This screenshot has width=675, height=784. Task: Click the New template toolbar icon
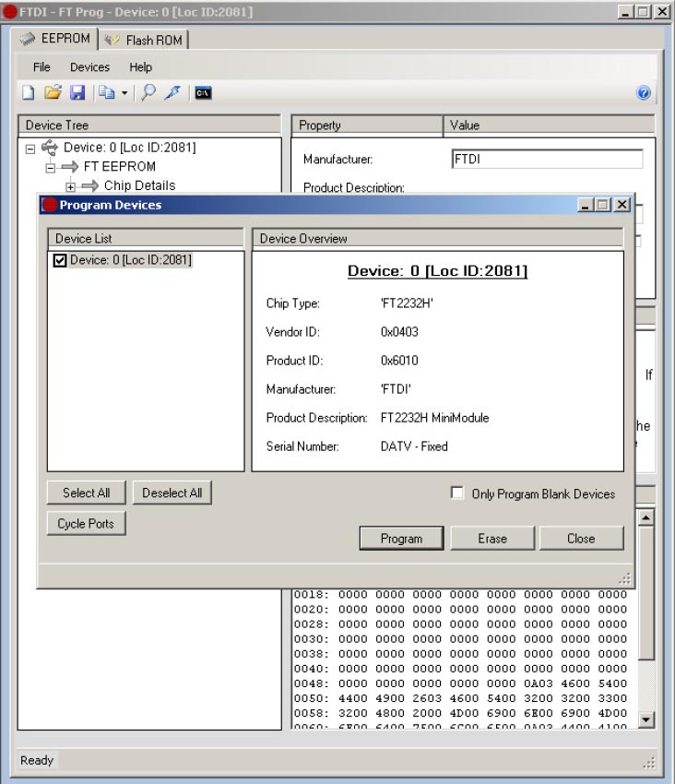coord(29,93)
